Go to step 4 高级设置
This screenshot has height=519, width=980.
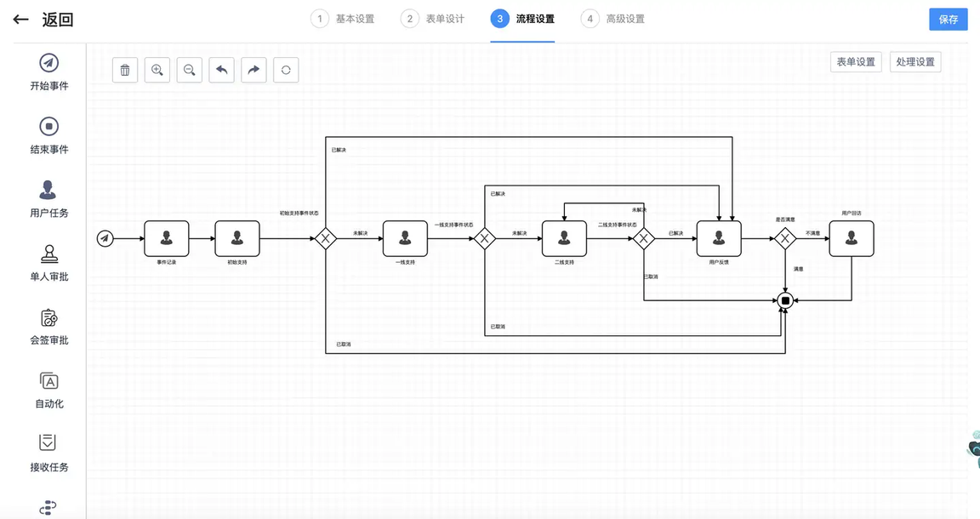pos(612,19)
